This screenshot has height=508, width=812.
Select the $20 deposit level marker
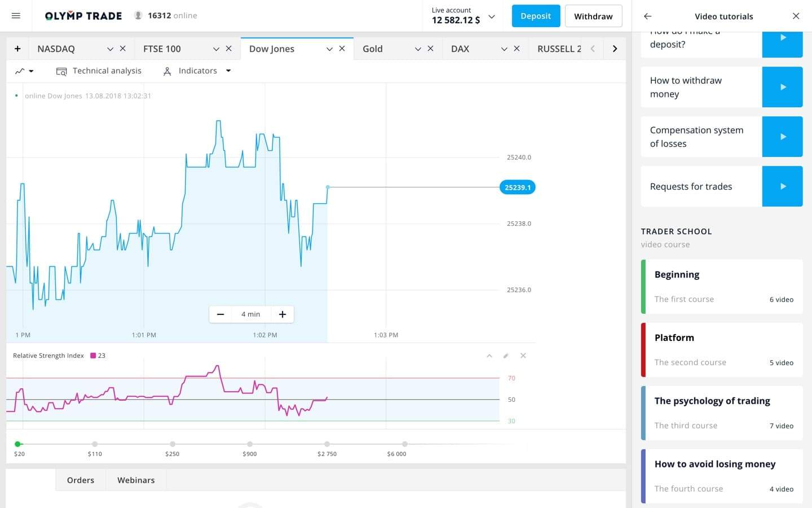click(x=18, y=444)
